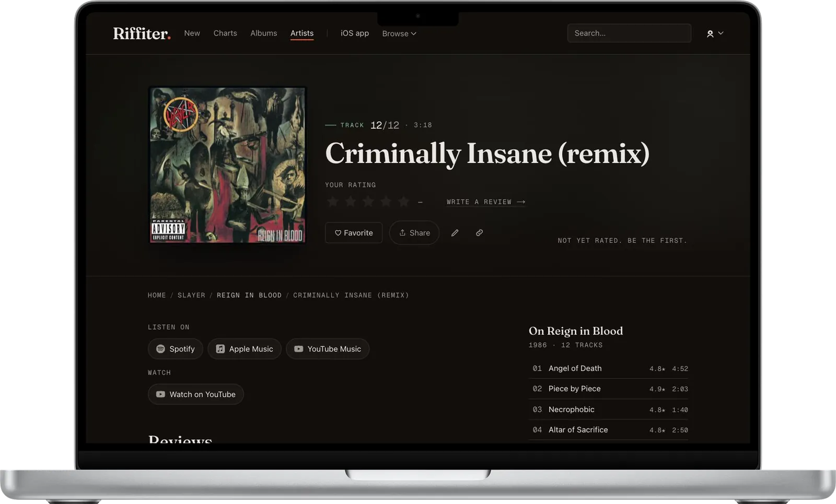Rate the track four stars
The width and height of the screenshot is (836, 504).
coord(386,202)
